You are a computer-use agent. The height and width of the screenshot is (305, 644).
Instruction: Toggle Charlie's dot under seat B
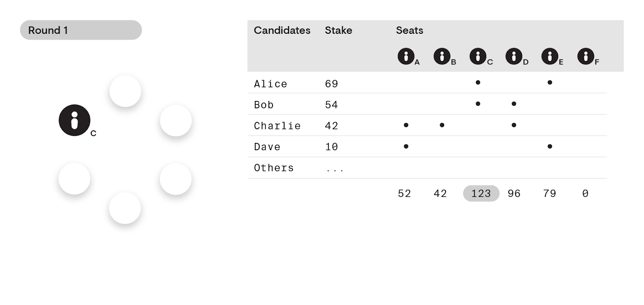click(x=442, y=125)
